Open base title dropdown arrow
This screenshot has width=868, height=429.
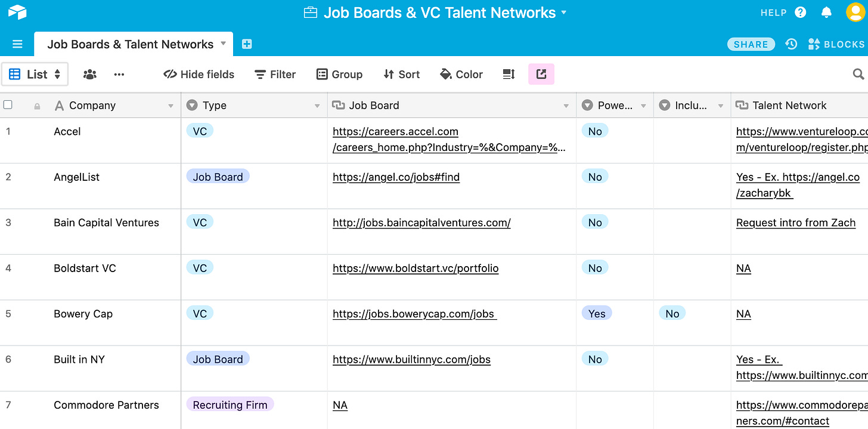pyautogui.click(x=564, y=13)
